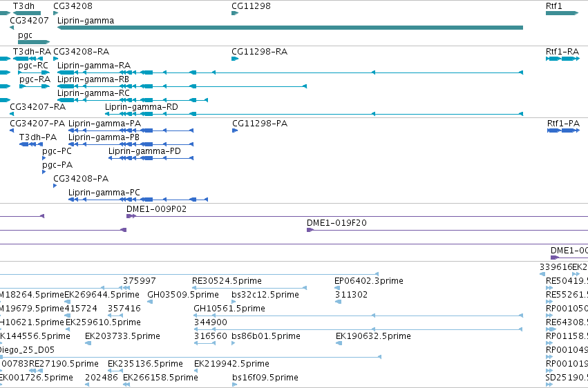Click the 357416 EST label
This screenshot has width=588, height=388.
tap(124, 309)
